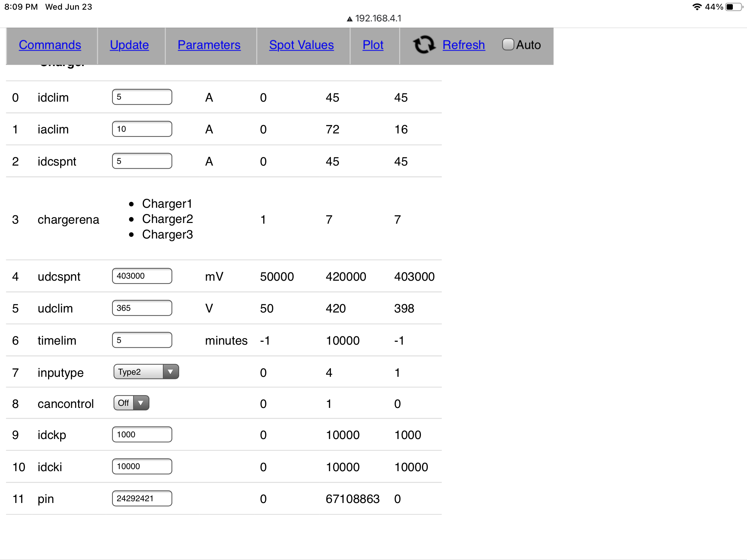Focus the pin input field
This screenshot has width=747, height=560.
(142, 498)
